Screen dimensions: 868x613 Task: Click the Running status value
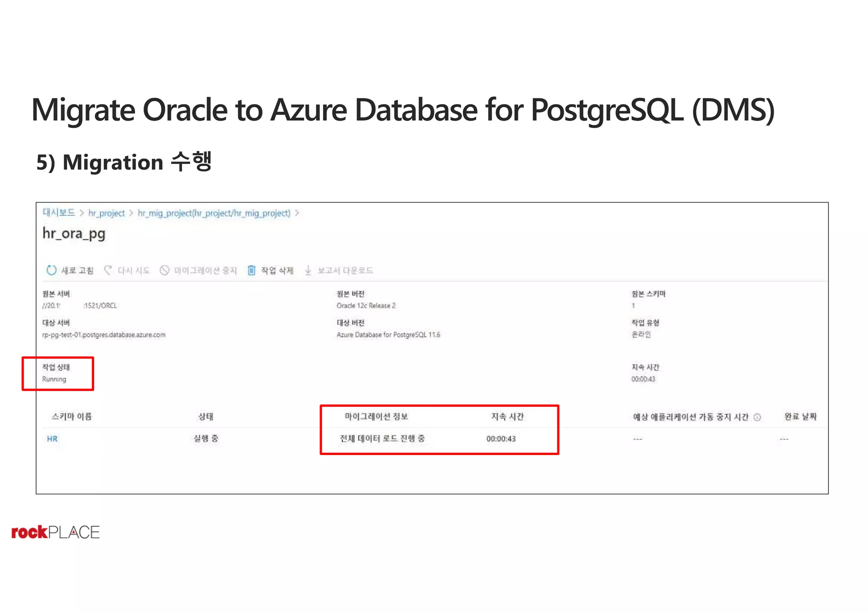(54, 379)
